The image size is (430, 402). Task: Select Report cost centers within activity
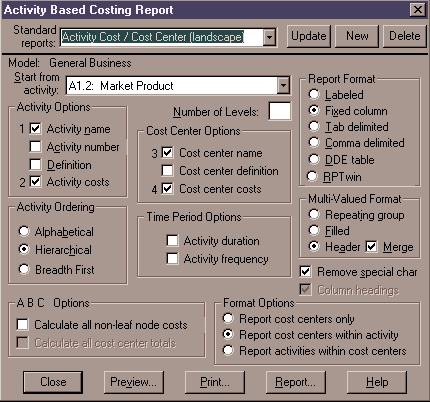(x=228, y=334)
